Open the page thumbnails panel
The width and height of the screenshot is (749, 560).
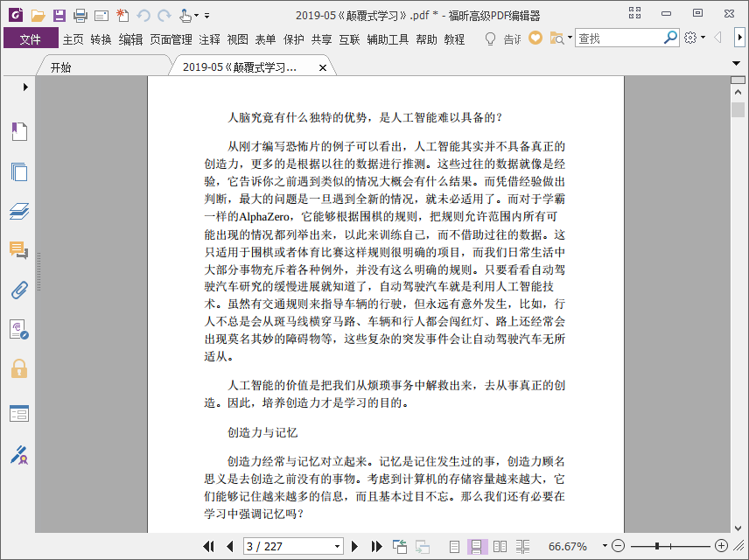19,171
